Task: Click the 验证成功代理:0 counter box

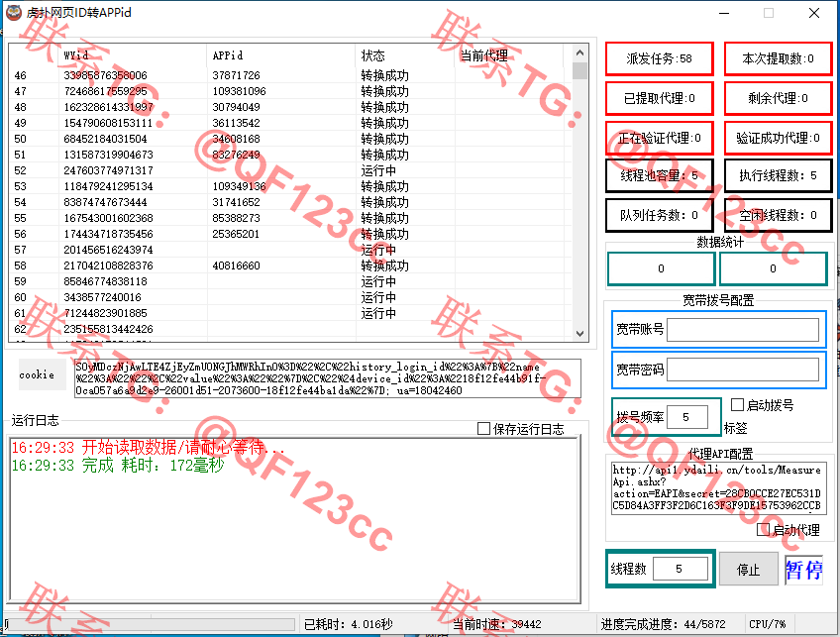Action: coord(778,138)
